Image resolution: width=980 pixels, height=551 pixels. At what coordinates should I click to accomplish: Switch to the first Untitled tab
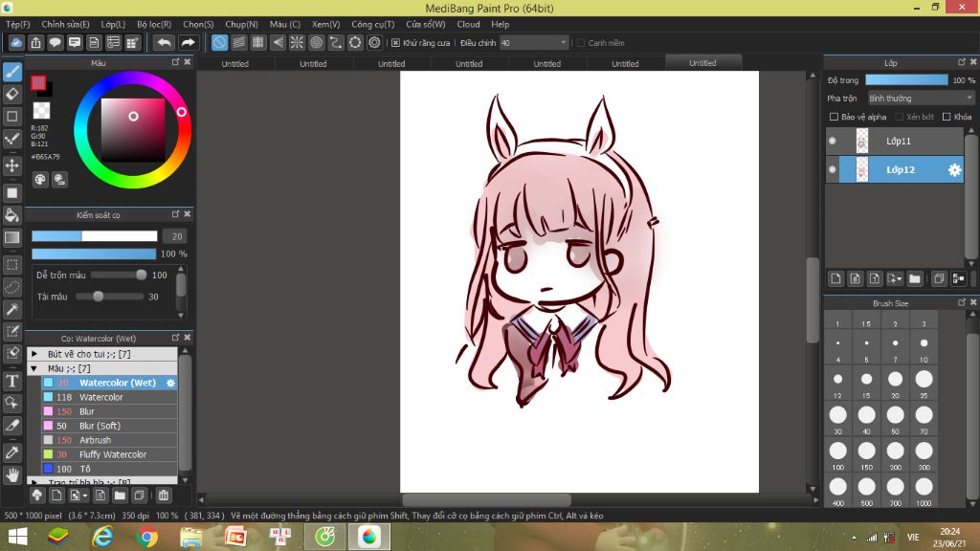click(235, 64)
